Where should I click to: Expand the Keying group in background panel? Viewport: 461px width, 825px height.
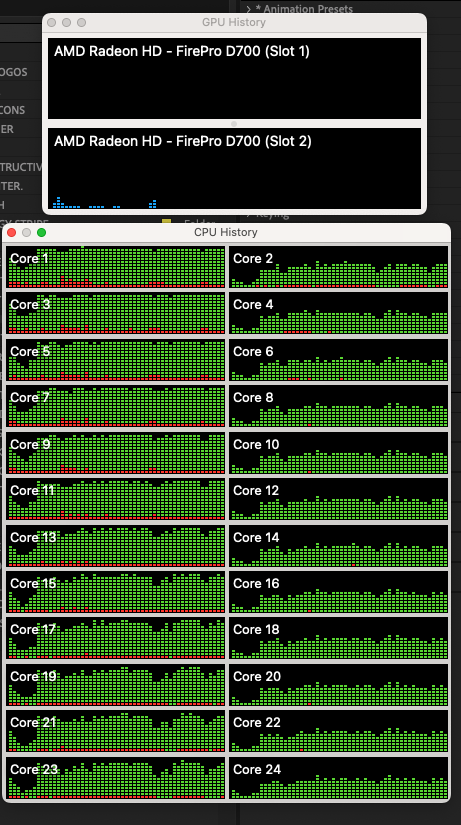pos(248,214)
